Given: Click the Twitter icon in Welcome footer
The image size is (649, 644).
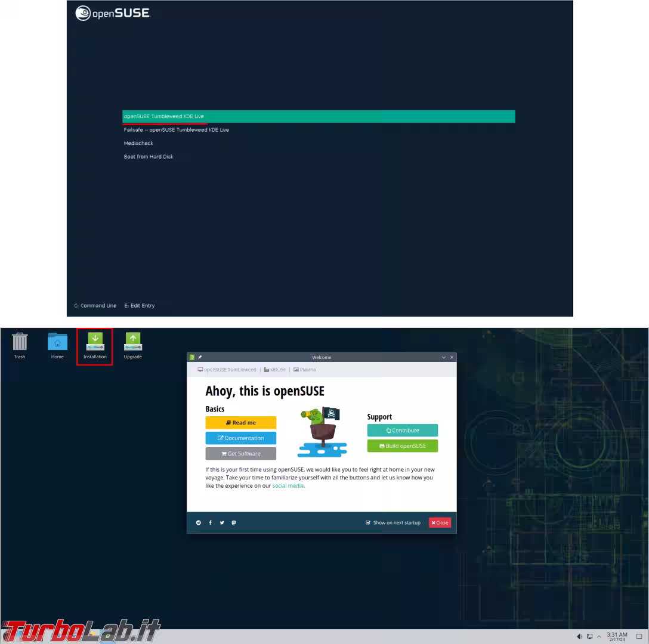Looking at the screenshot, I should point(222,523).
